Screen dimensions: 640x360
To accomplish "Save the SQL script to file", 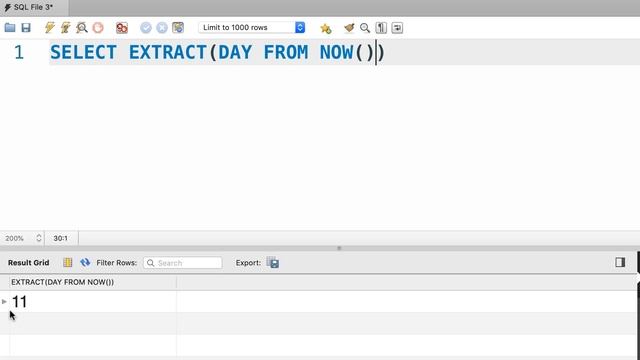I will tap(26, 28).
